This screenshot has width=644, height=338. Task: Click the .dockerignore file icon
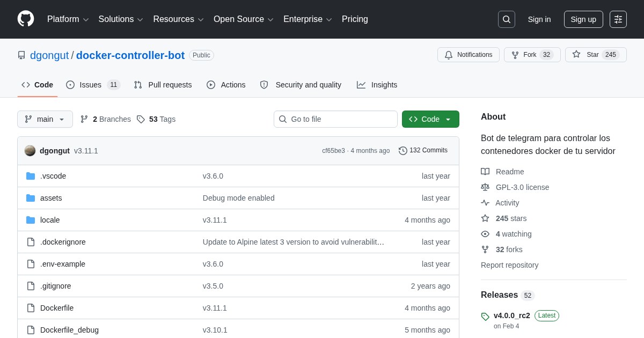click(31, 242)
